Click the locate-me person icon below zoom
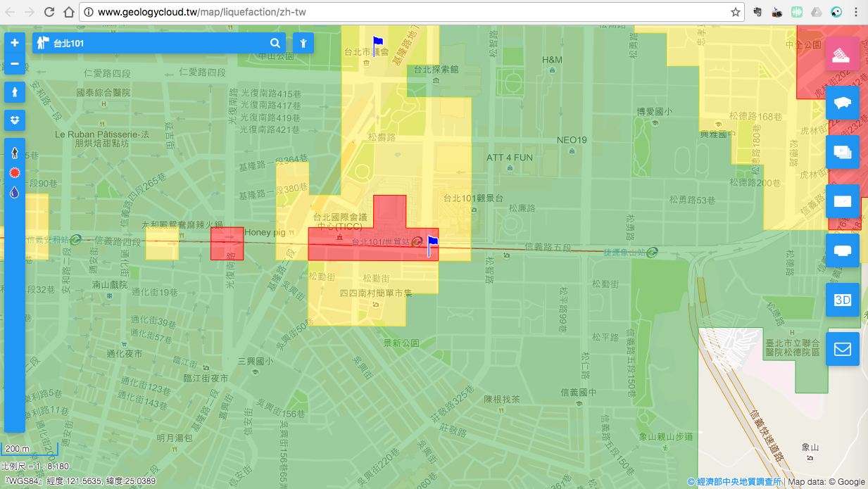 tap(15, 92)
